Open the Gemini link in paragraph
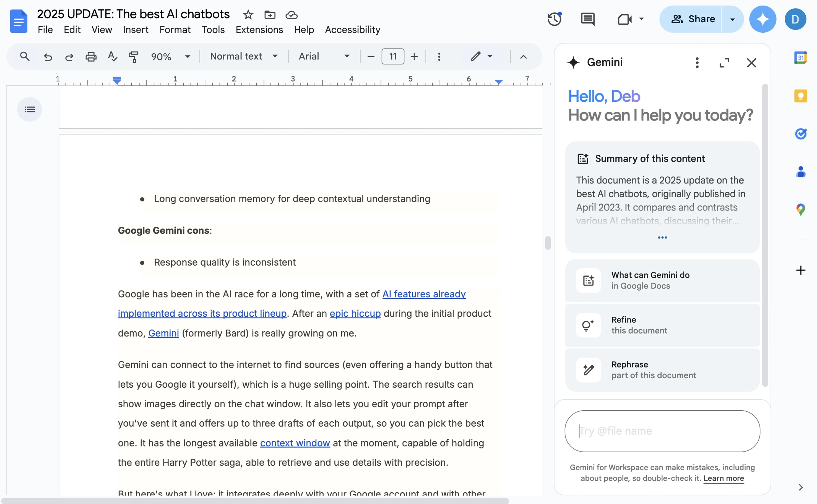 click(x=163, y=333)
